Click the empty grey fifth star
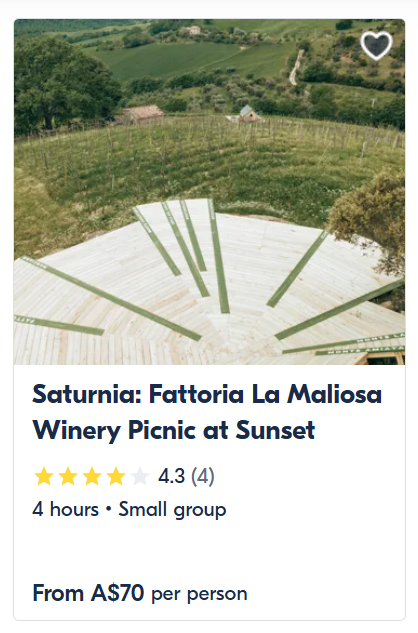418x633 pixels. [140, 476]
